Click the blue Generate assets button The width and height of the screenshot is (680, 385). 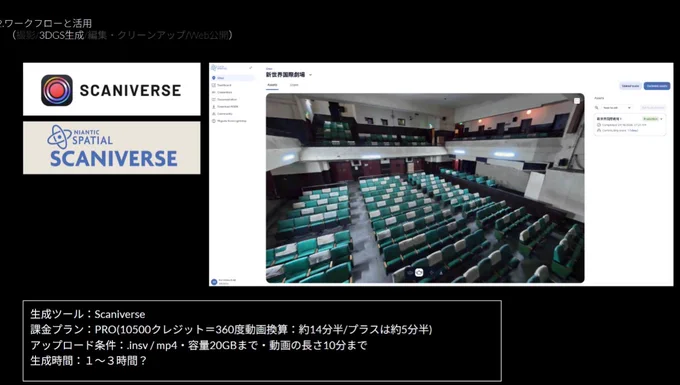[x=657, y=86]
